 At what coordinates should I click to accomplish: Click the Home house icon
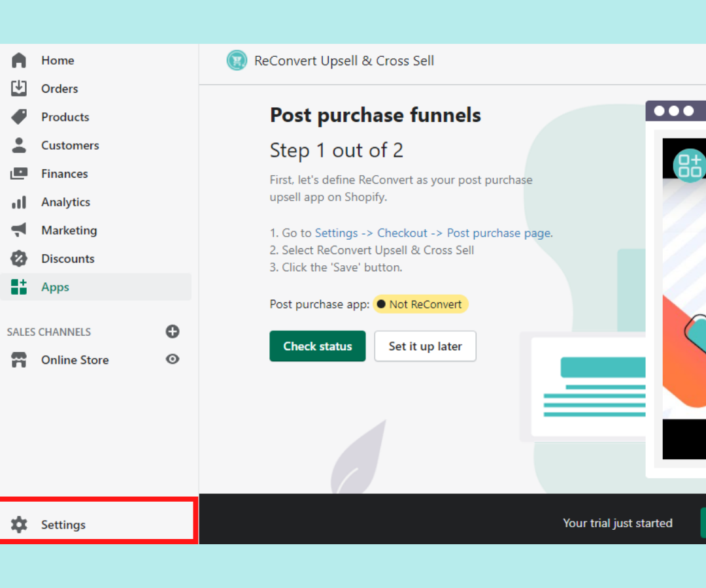[x=19, y=60]
